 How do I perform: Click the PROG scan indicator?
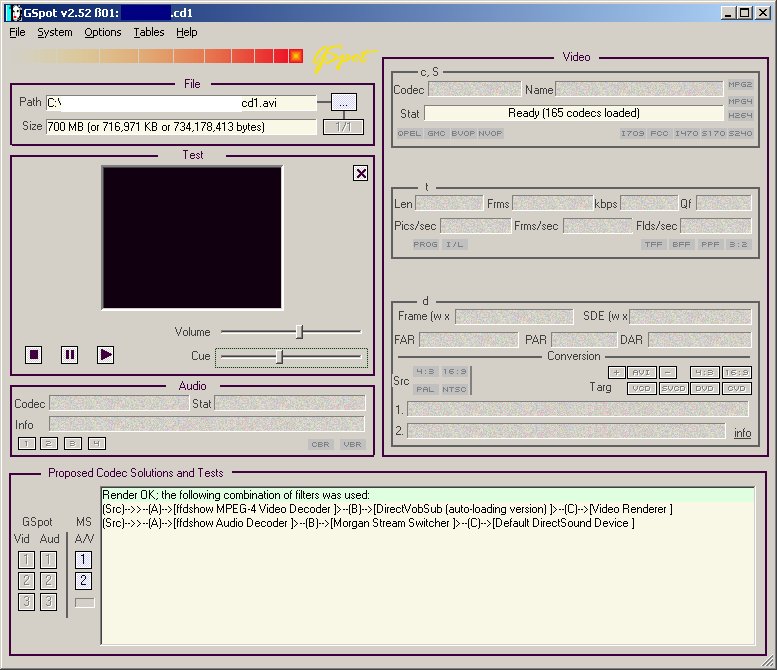(x=425, y=244)
